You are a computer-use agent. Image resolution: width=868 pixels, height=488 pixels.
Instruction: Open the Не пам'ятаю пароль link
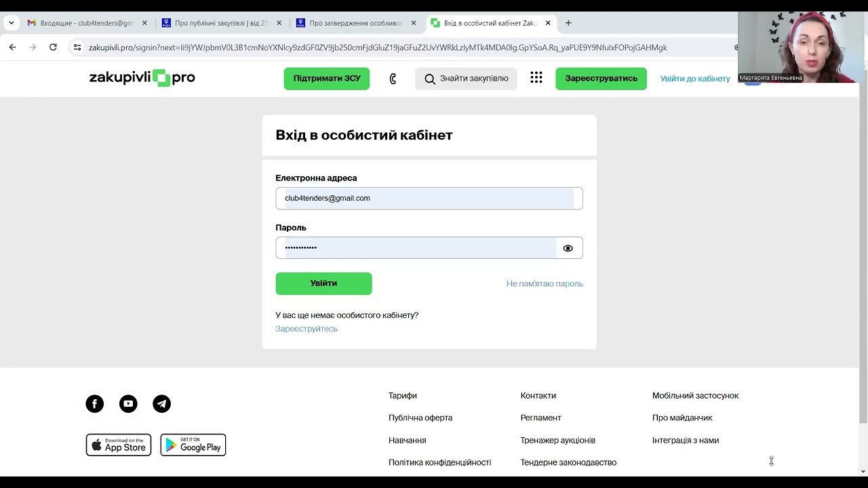click(545, 284)
